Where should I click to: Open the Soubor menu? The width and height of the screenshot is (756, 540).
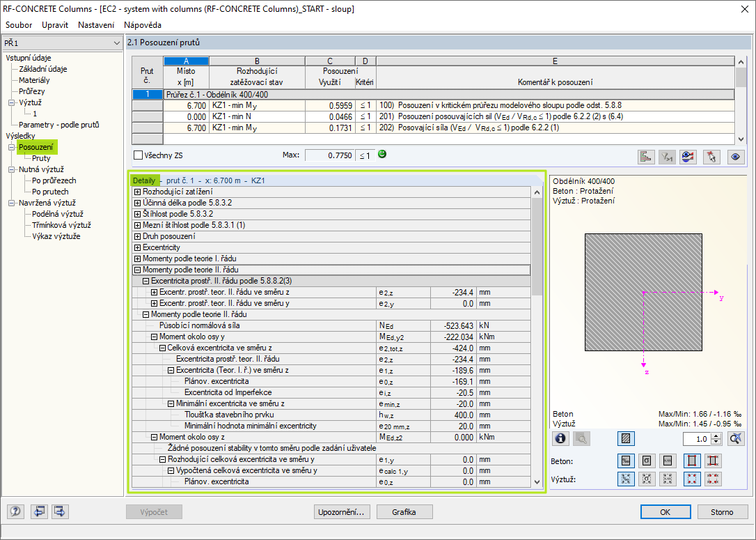[x=19, y=24]
